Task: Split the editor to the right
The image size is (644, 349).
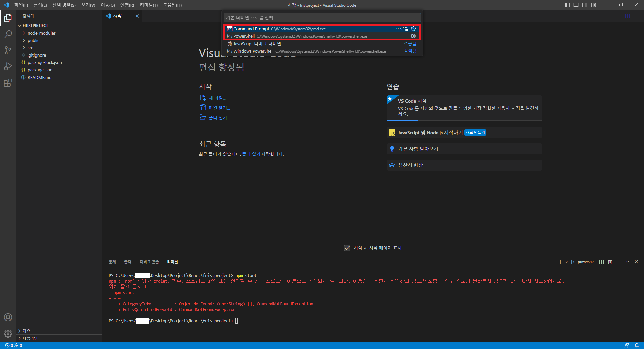Action: [628, 16]
